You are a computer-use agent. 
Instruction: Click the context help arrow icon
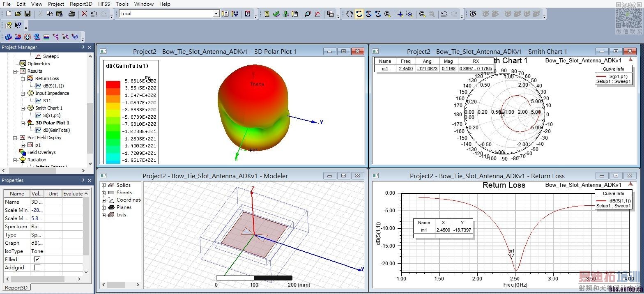(x=18, y=25)
